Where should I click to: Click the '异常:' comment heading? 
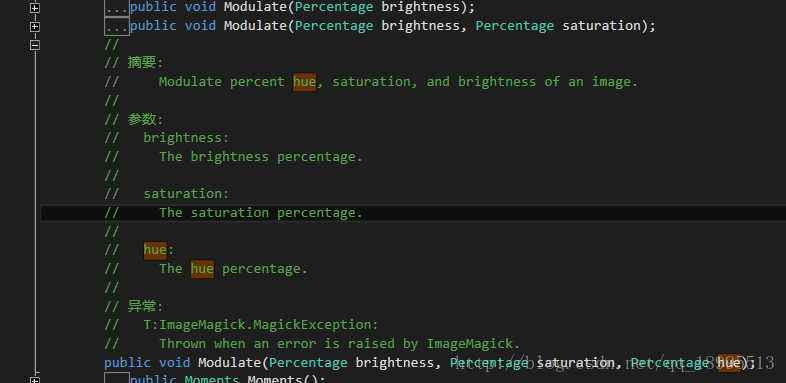point(145,306)
